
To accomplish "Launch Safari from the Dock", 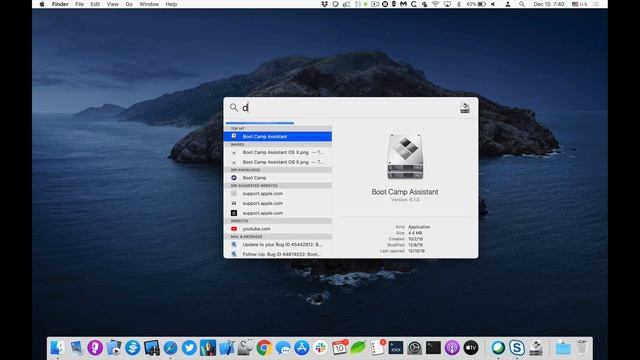I will coord(170,348).
